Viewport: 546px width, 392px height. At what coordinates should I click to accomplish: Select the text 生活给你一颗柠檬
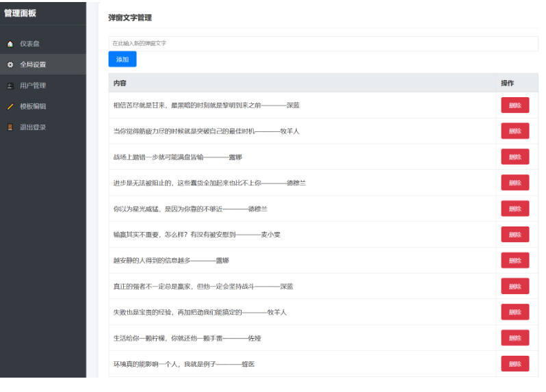[140, 339]
